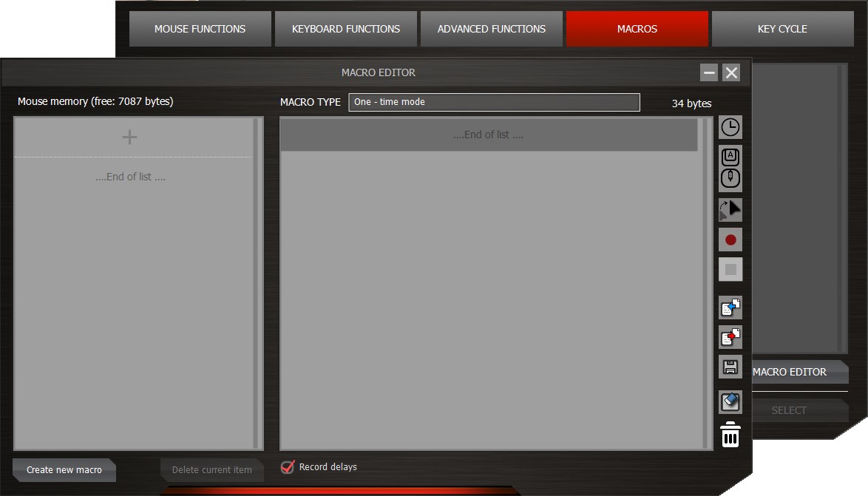This screenshot has height=496, width=868.
Task: Minimize the Macro Editor window
Action: 709,72
